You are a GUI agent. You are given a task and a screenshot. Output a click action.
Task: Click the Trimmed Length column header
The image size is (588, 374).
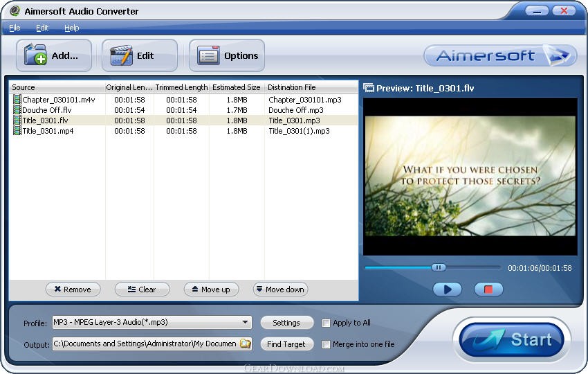click(x=181, y=87)
